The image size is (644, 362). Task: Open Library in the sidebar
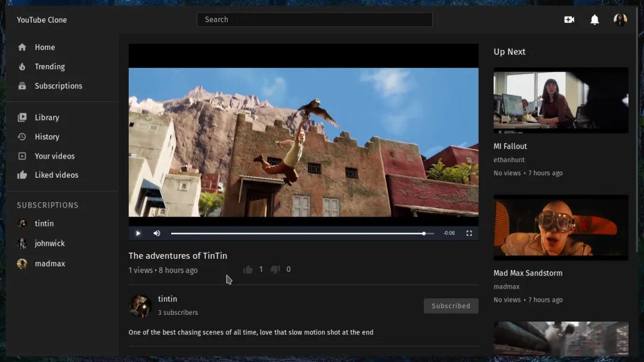[47, 117]
